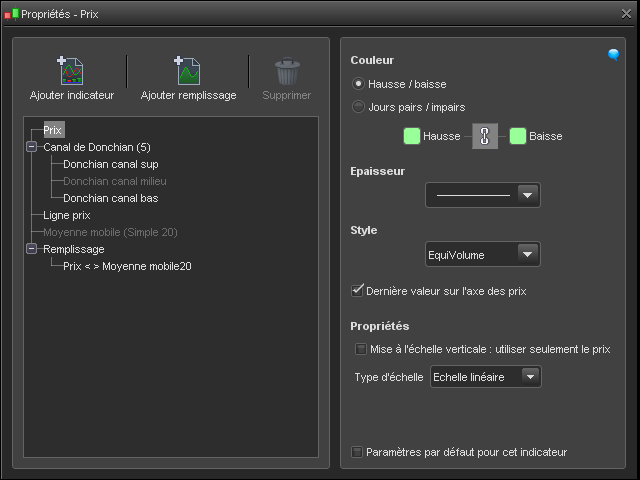Click the app icon in title bar
Image resolution: width=640 pixels, height=480 pixels.
(x=11, y=13)
